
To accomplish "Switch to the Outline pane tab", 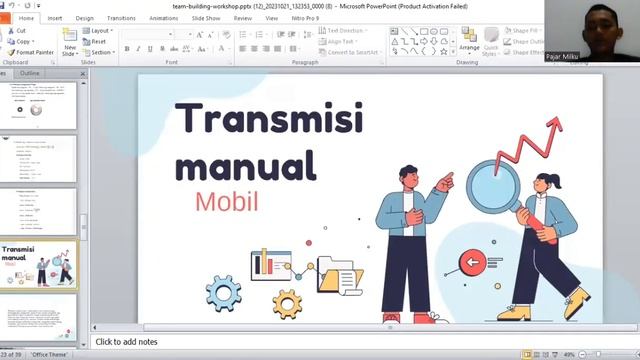I will click(29, 73).
